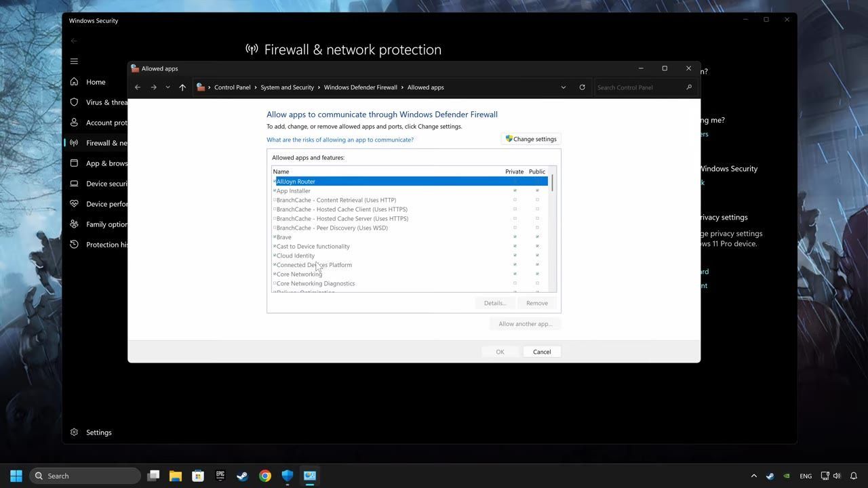
Task: Open the notification bell in system tray
Action: pos(854,476)
